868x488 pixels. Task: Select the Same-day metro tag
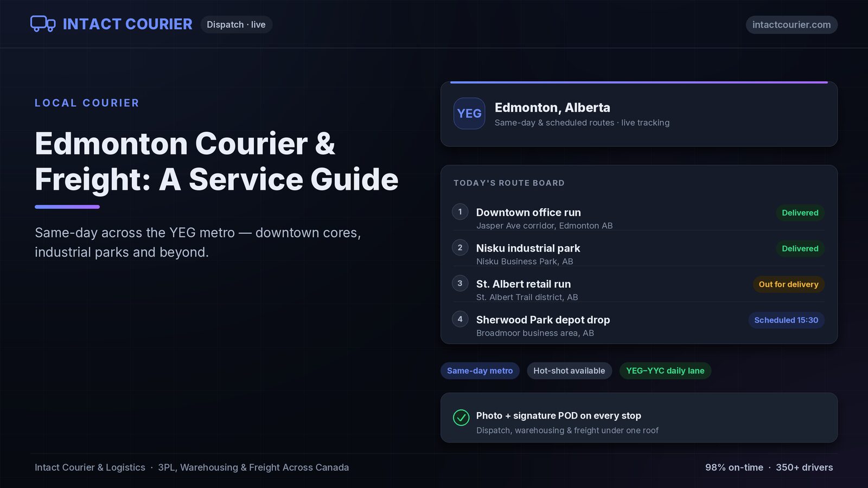coord(480,371)
